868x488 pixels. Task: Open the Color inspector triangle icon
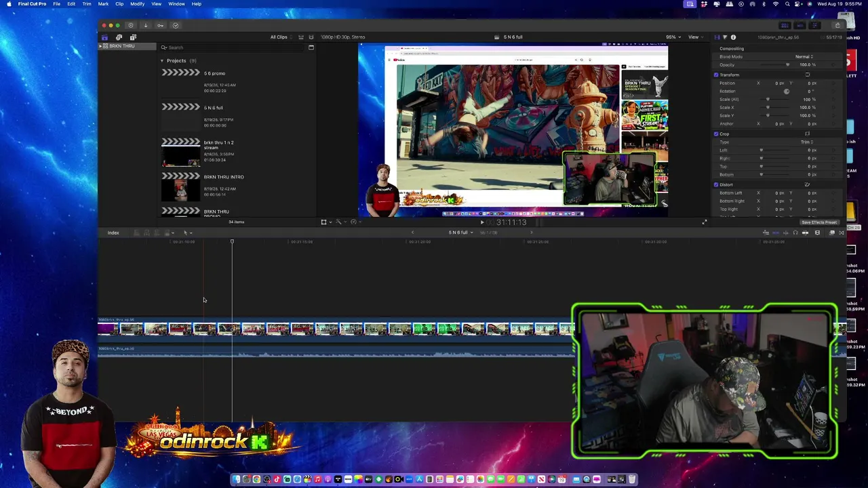pos(725,37)
